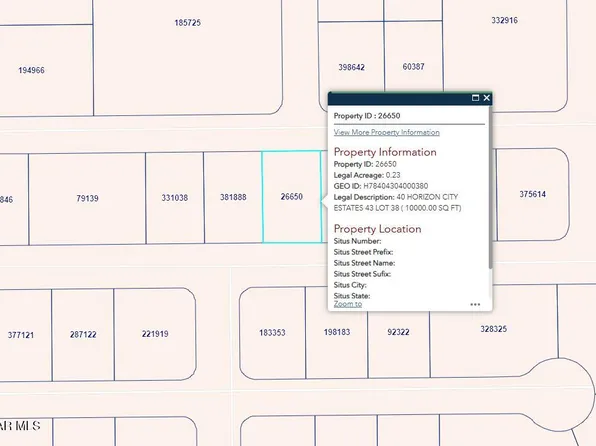Select parcel 183353 on the map
The width and height of the screenshot is (596, 446).
(272, 333)
